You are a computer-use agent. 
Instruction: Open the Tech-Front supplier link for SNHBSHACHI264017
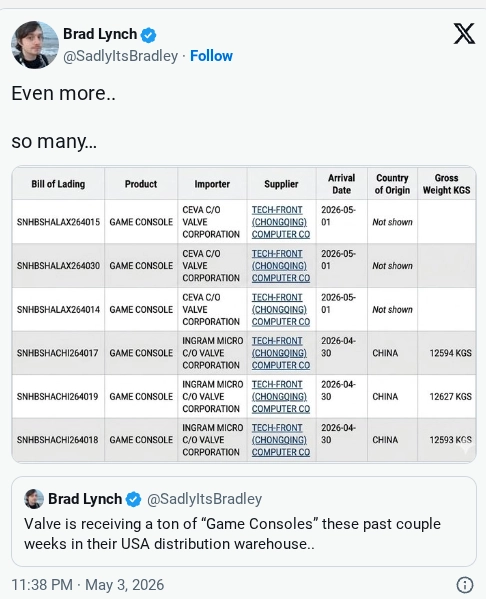point(281,353)
